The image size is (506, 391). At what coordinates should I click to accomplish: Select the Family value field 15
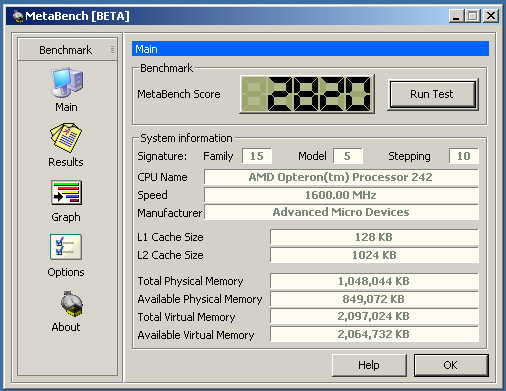pos(257,156)
